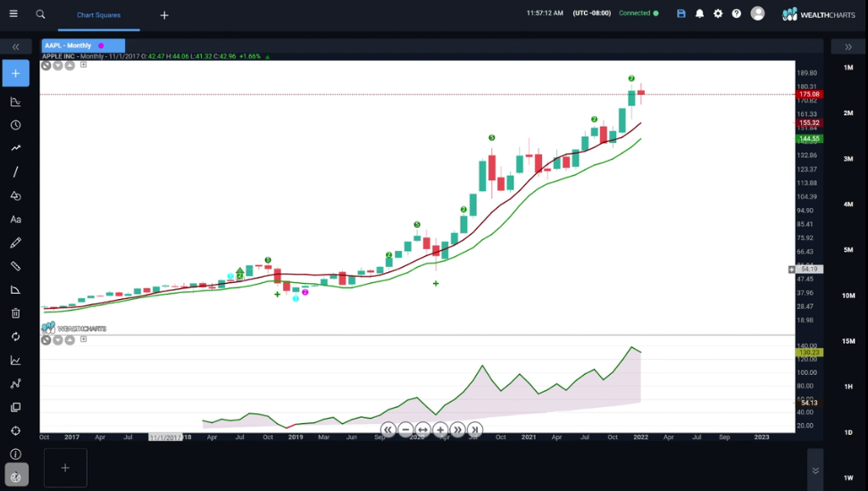Open the settings gear
Screen dimensions: 868x491
(718, 14)
